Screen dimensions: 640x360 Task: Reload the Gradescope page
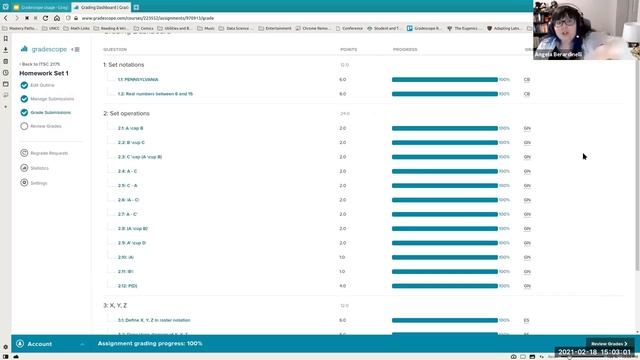click(45, 18)
